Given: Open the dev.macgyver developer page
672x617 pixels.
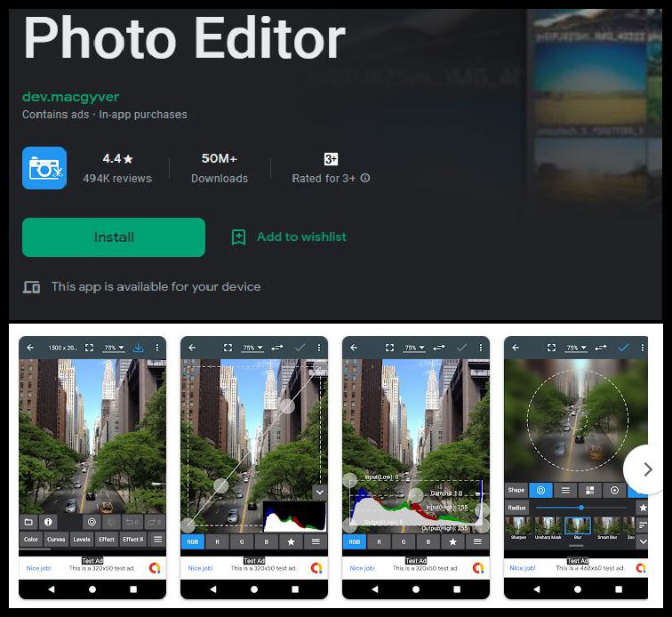Looking at the screenshot, I should [x=71, y=97].
